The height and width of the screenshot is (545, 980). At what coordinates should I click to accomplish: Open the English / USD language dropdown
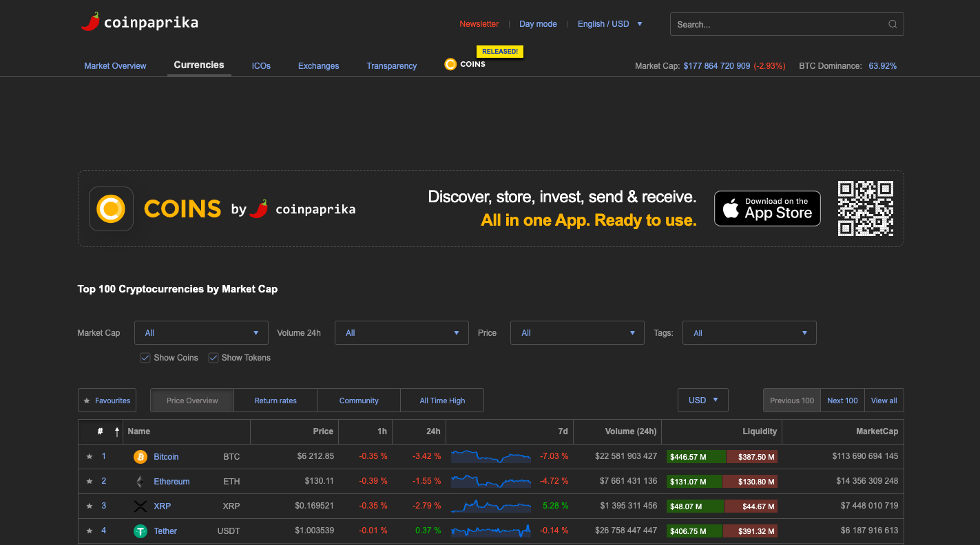pos(610,24)
